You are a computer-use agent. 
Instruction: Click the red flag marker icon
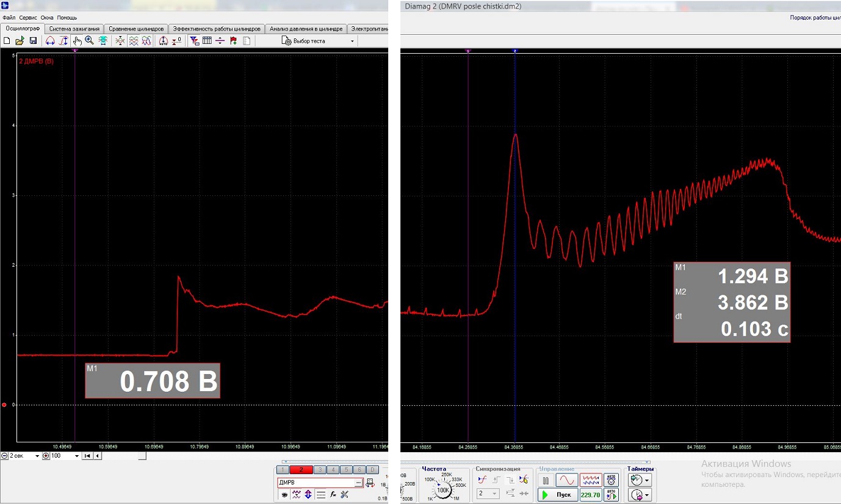(234, 41)
